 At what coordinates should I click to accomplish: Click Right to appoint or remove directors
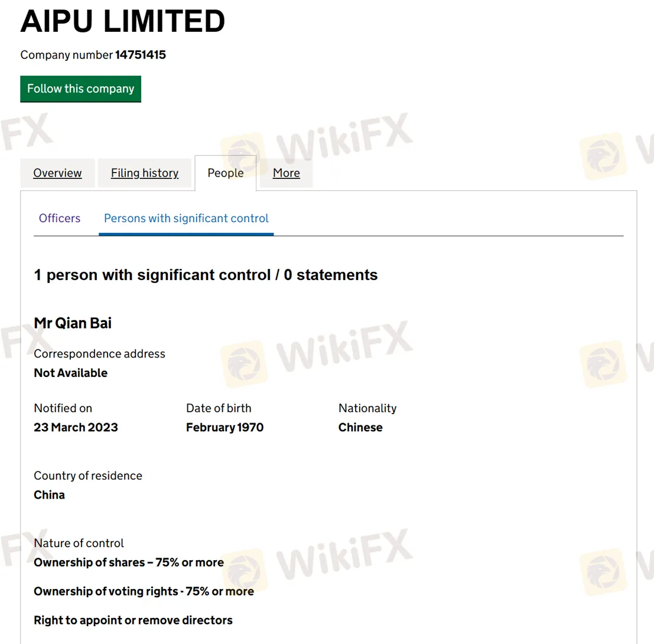tap(133, 620)
